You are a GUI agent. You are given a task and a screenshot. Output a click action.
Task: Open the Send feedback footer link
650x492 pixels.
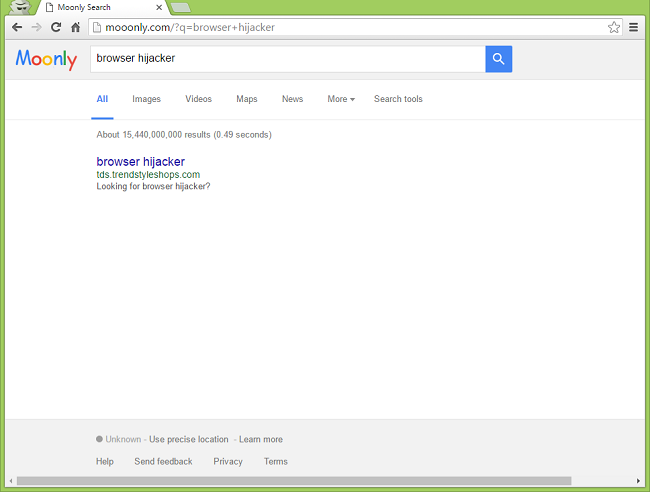tap(163, 461)
